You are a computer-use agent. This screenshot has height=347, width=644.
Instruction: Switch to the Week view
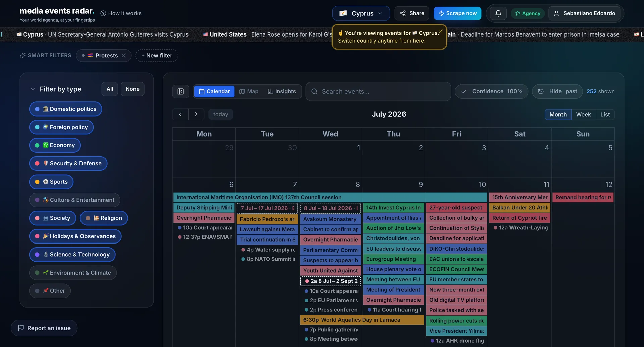point(583,114)
